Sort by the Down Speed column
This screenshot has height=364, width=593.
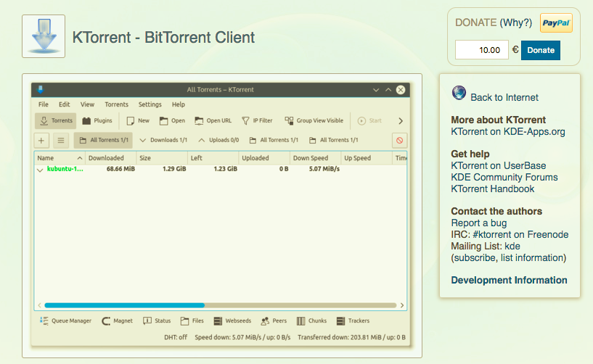coord(316,158)
